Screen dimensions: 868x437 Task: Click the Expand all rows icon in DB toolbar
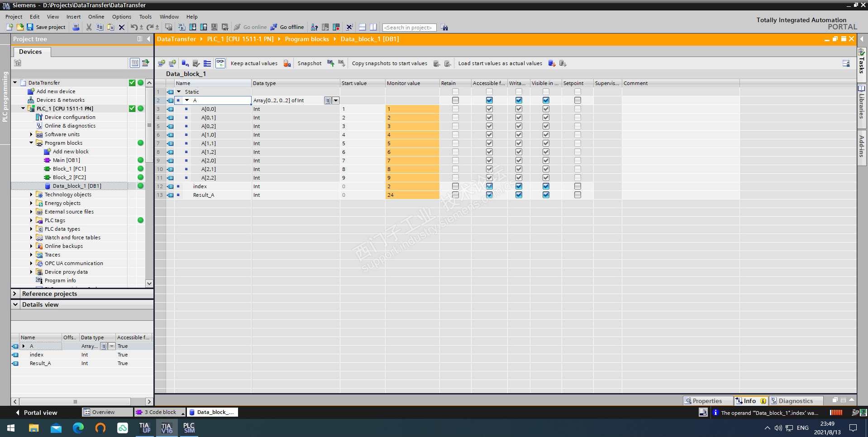click(207, 63)
